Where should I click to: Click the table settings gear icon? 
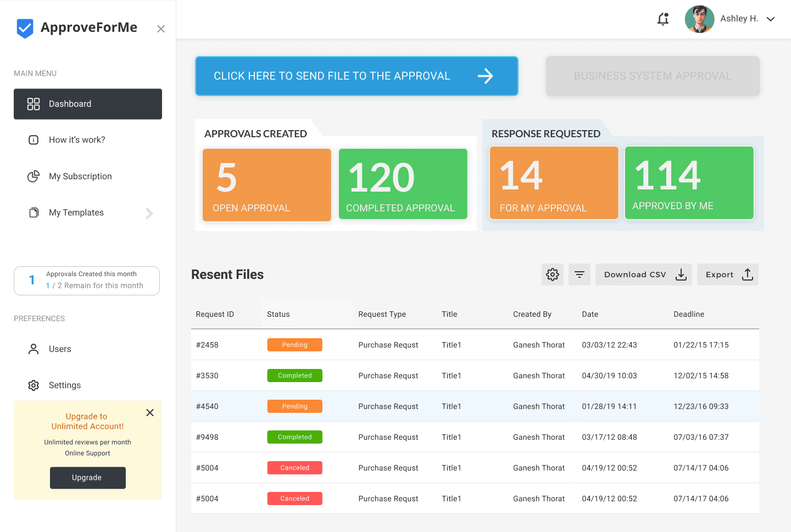pyautogui.click(x=552, y=275)
